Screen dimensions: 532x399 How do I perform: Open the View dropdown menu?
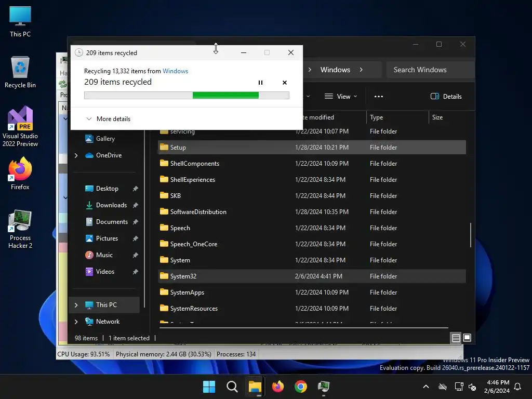pos(341,96)
